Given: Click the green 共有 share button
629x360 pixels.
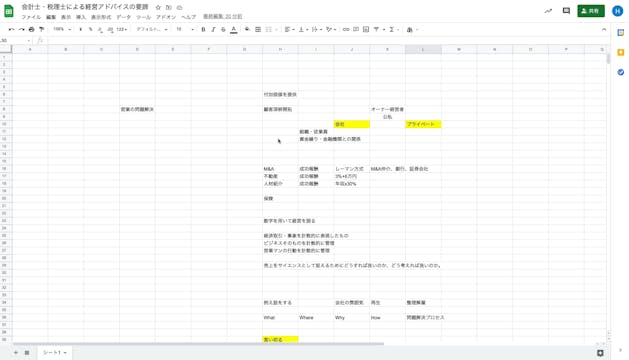Looking at the screenshot, I should (x=591, y=11).
